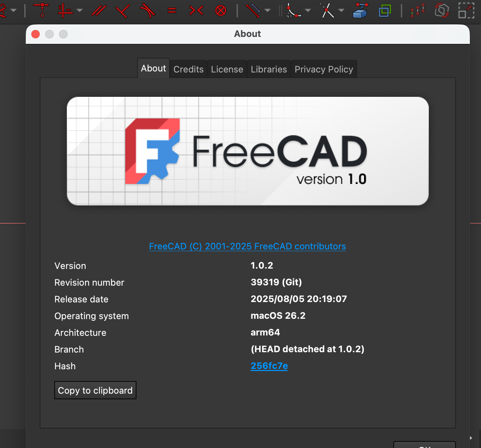The height and width of the screenshot is (448, 481).
Task: Open the horizontal/vertical constraint dropdown arrow
Action: pyautogui.click(x=80, y=10)
